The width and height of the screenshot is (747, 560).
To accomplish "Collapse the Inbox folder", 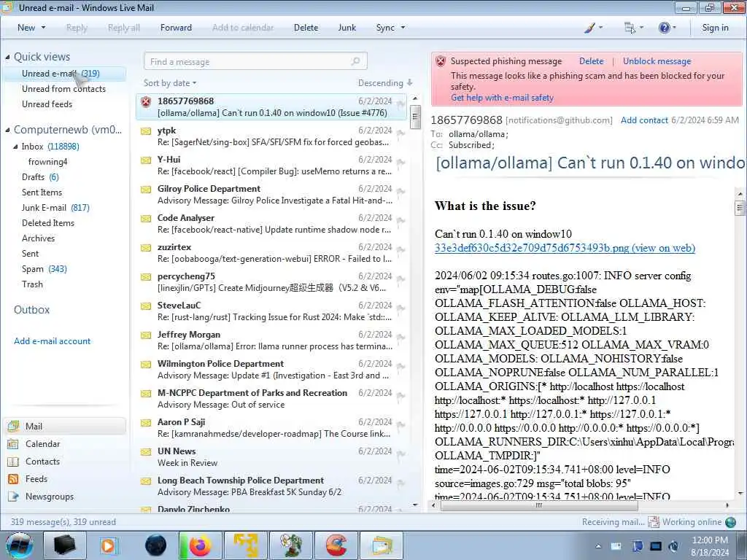I will [15, 147].
